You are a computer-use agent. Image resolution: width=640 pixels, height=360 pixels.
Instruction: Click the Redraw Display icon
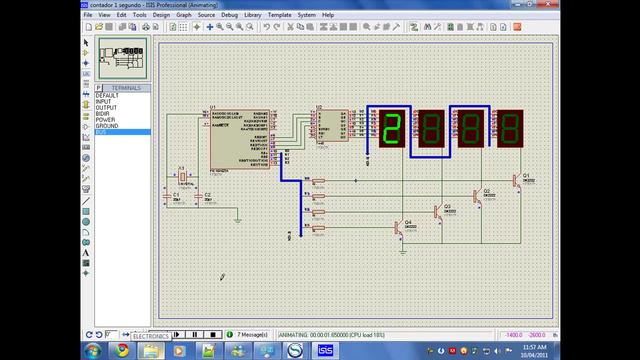point(173,27)
